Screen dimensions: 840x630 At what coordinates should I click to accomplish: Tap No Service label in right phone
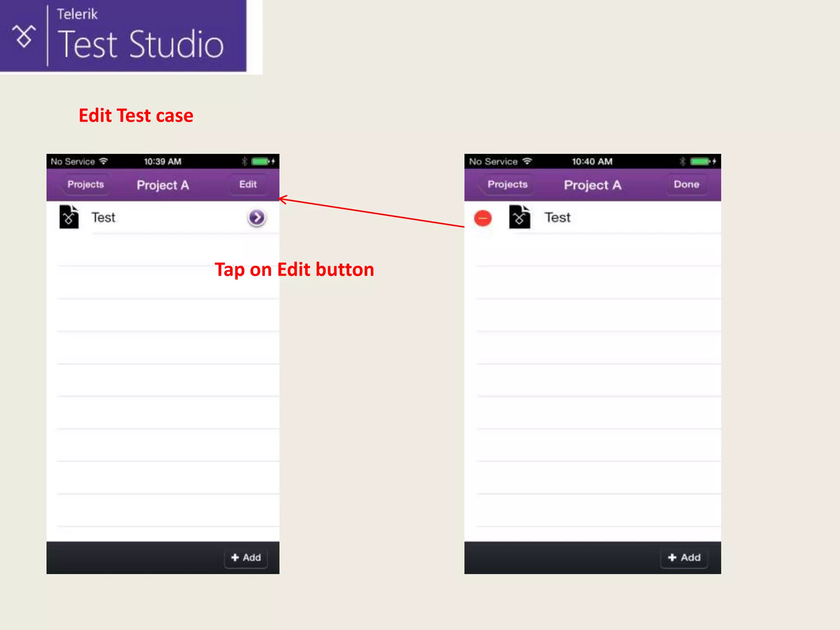pyautogui.click(x=493, y=162)
